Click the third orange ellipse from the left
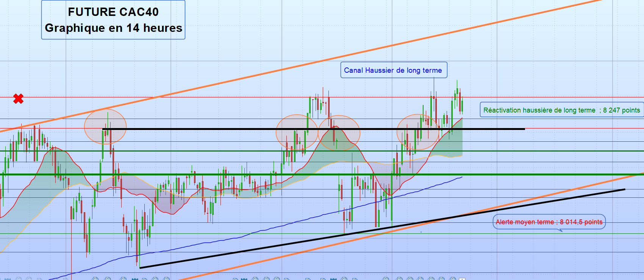The image size is (644, 280). coord(339,133)
